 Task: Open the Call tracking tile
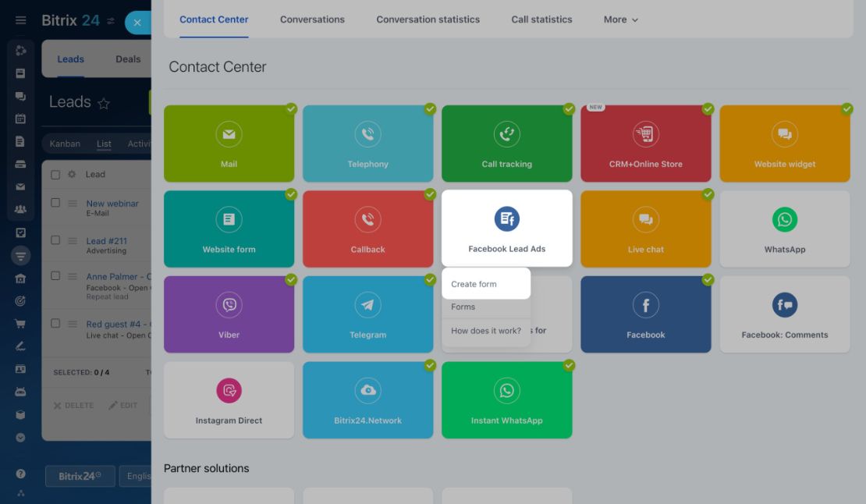tap(506, 144)
